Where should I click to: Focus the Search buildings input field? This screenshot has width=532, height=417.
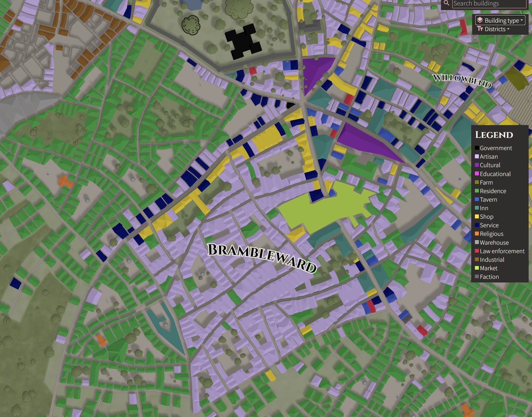coord(489,4)
